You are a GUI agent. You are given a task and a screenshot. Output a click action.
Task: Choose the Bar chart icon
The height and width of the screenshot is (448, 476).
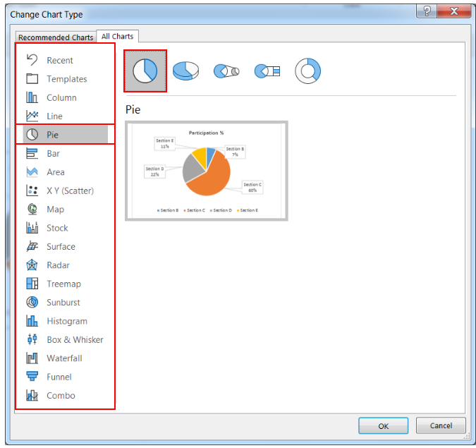coord(32,153)
